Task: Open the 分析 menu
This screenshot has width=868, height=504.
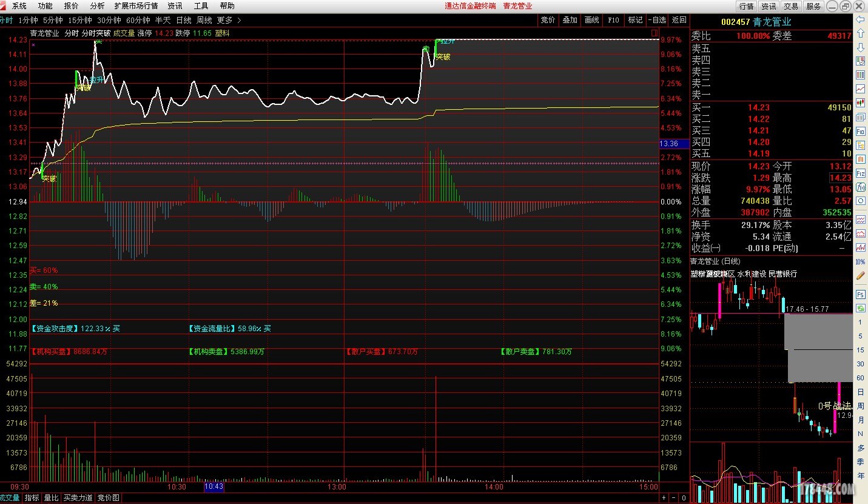Action: [97, 5]
